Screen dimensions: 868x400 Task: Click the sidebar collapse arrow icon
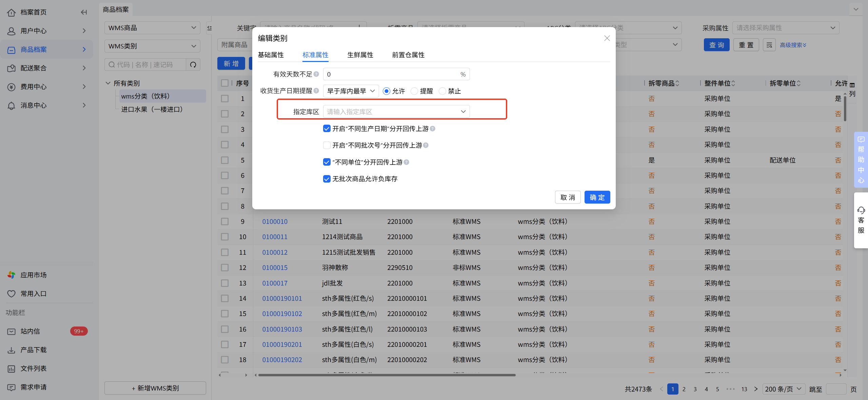(84, 12)
